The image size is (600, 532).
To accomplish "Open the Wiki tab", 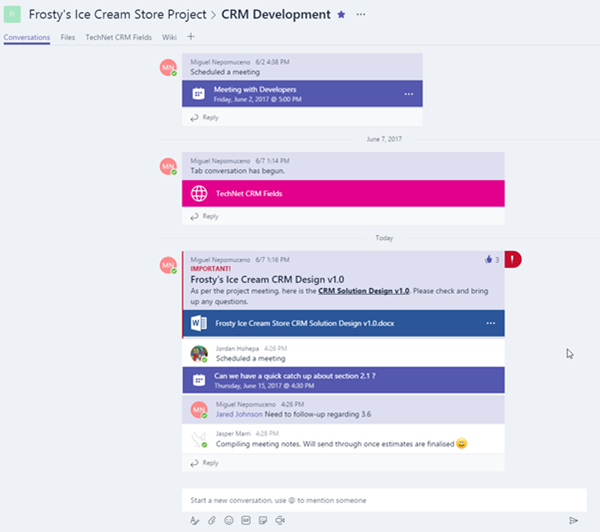I will (170, 37).
